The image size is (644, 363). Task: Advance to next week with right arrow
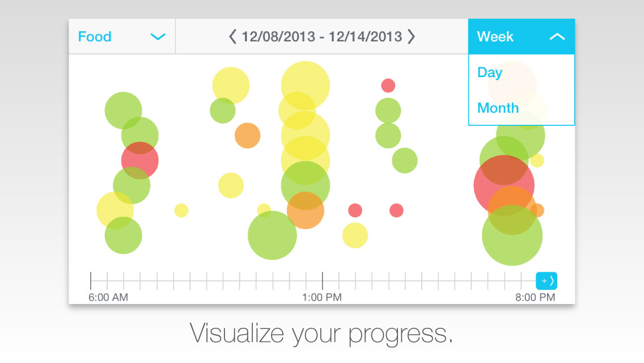(x=411, y=37)
